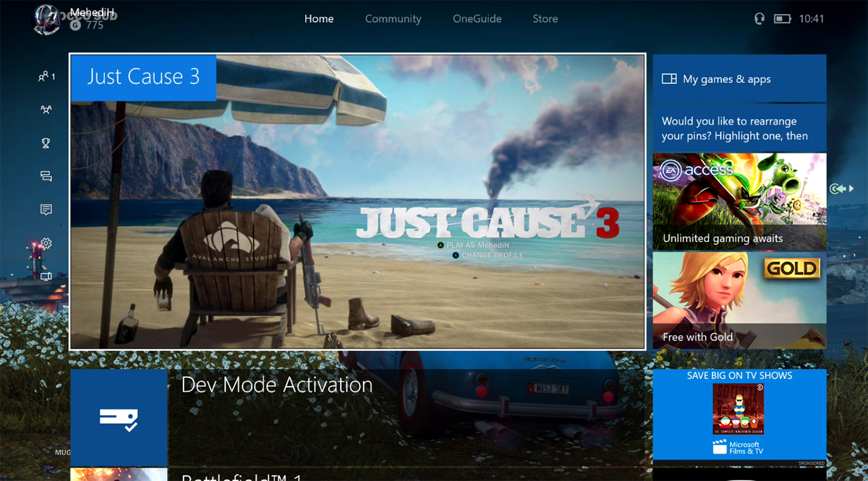Open the Party icon in the sidebar

click(46, 109)
